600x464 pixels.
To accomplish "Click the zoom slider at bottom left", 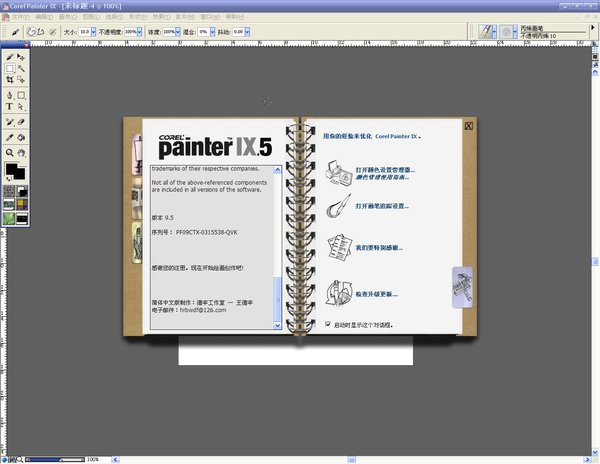I will coord(55,459).
